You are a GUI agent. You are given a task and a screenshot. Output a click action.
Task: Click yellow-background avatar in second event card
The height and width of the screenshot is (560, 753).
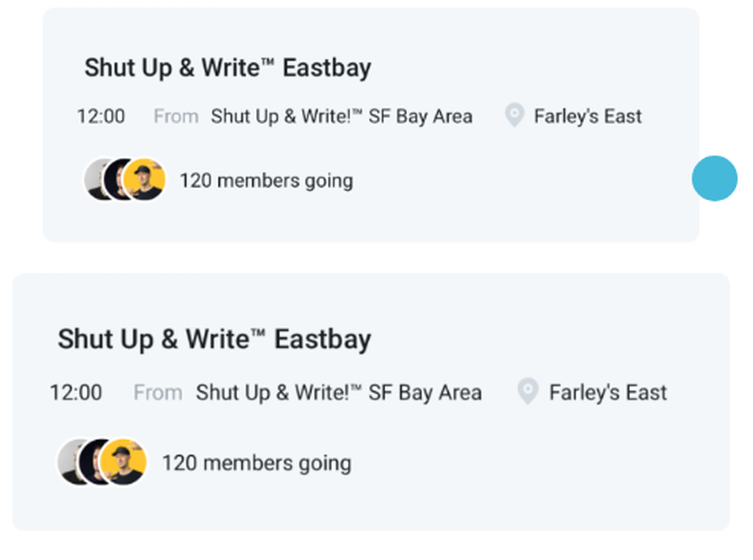tap(123, 461)
